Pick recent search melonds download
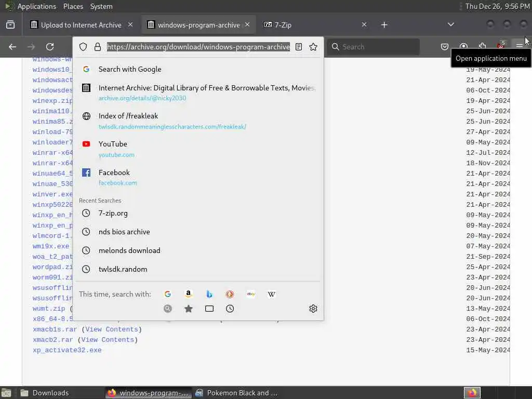Image resolution: width=532 pixels, height=399 pixels. (x=198, y=250)
